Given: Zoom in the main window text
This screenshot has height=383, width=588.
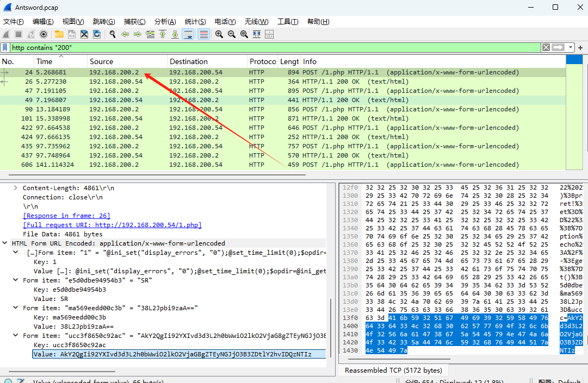Looking at the screenshot, I should tap(219, 34).
